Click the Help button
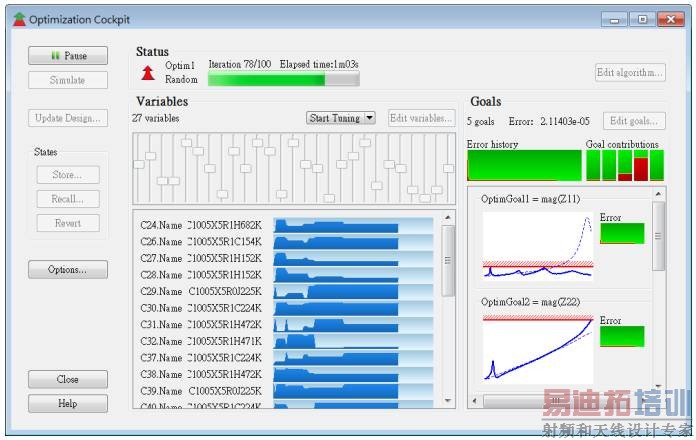 coord(68,404)
